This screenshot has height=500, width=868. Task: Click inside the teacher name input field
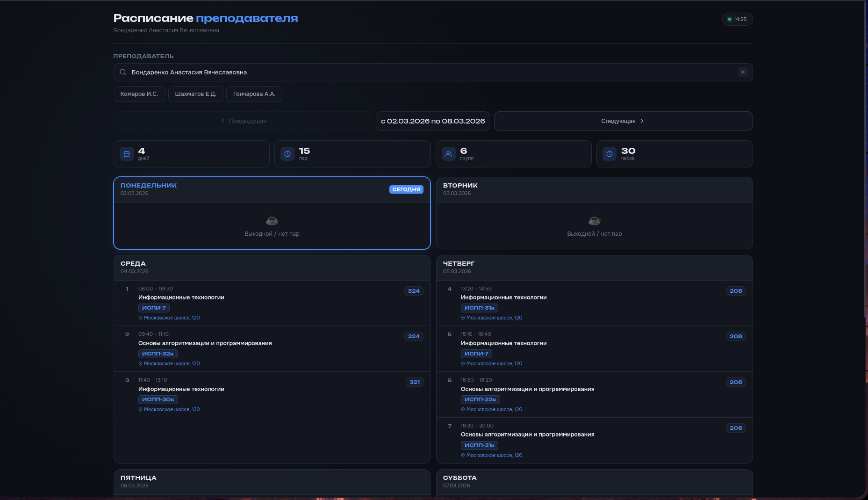[327, 72]
